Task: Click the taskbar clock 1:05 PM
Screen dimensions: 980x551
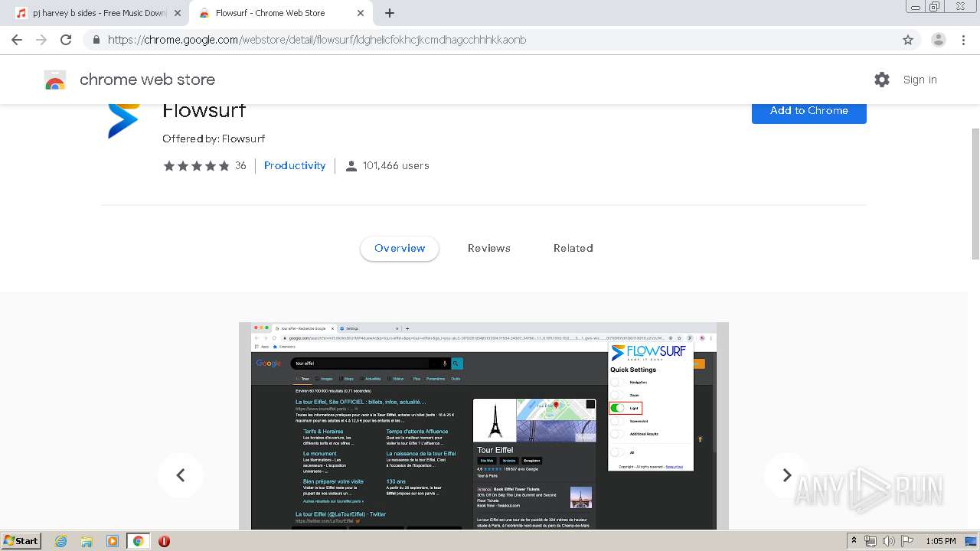Action: pyautogui.click(x=941, y=541)
